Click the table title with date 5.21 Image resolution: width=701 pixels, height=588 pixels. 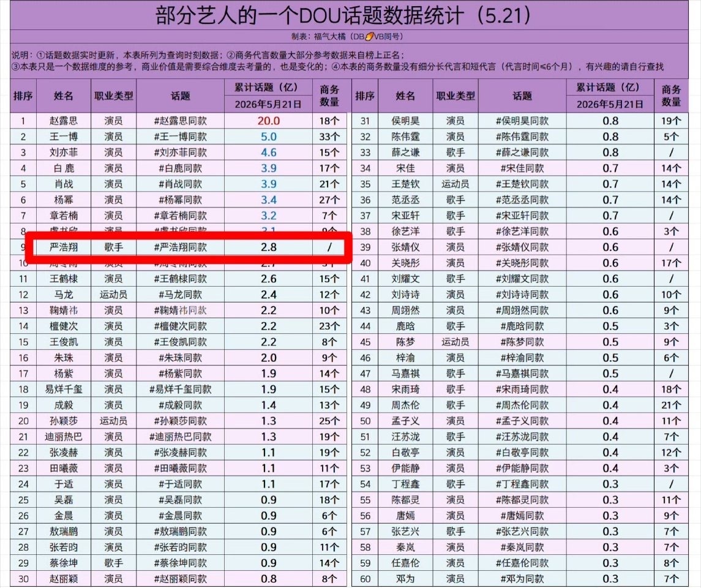pos(343,16)
